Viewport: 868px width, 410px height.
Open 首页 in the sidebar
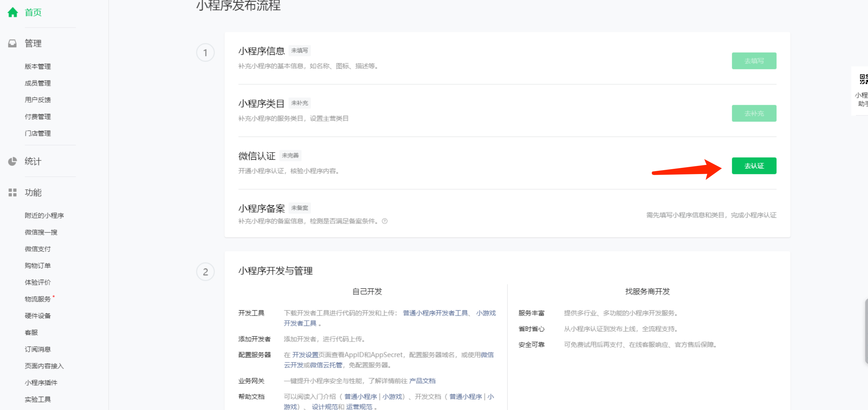[x=33, y=12]
